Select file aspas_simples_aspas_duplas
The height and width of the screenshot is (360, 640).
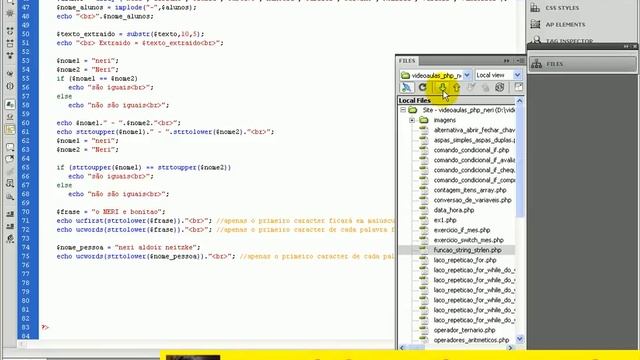[473, 140]
